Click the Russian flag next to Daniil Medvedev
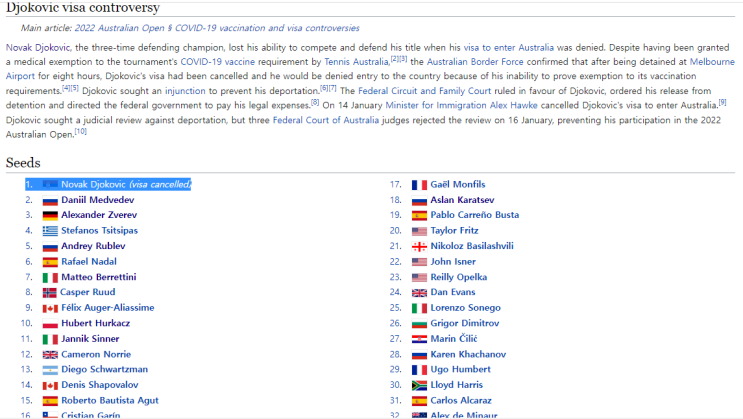The image size is (743, 419). point(50,200)
